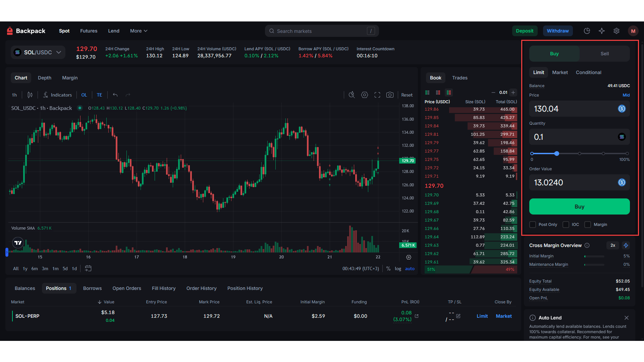Open the Open Orders tab
This screenshot has width=644, height=362.
pyautogui.click(x=127, y=288)
